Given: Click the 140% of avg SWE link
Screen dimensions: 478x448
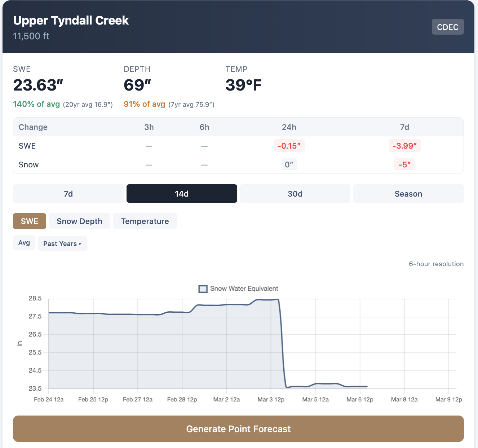Looking at the screenshot, I should 36,104.
